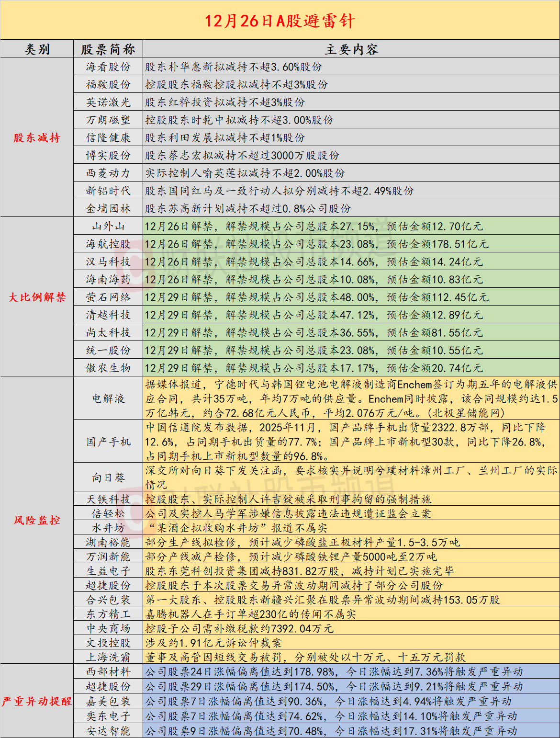Select the 大比例解禁 category cell
The width and height of the screenshot is (560, 738).
pos(37,297)
